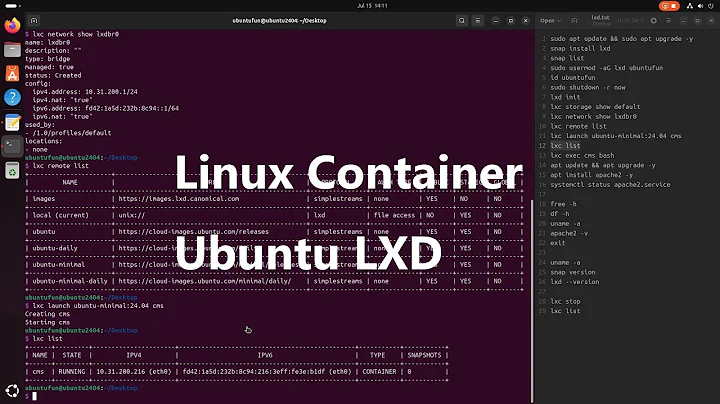
Task: Click new-document icon in text editor
Action: pos(574,21)
